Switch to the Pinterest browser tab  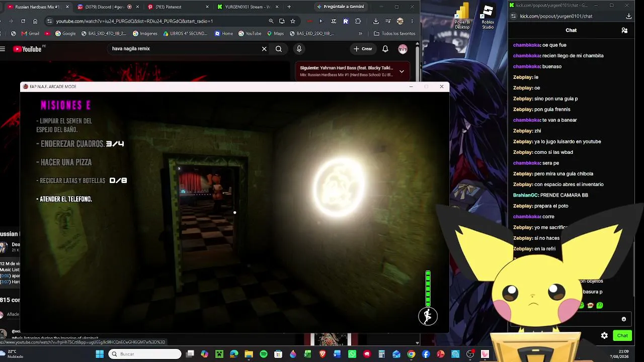(x=178, y=7)
